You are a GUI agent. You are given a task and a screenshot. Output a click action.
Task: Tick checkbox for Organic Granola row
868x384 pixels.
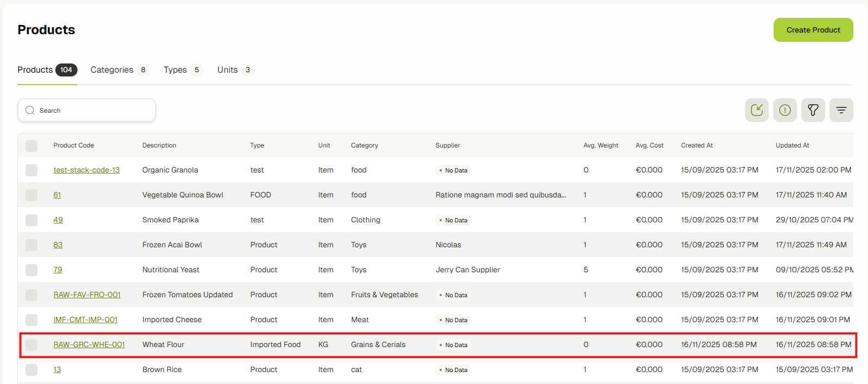(x=31, y=170)
